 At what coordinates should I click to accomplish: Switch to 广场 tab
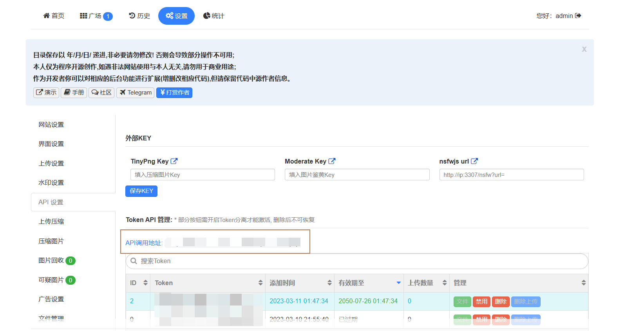(x=96, y=16)
